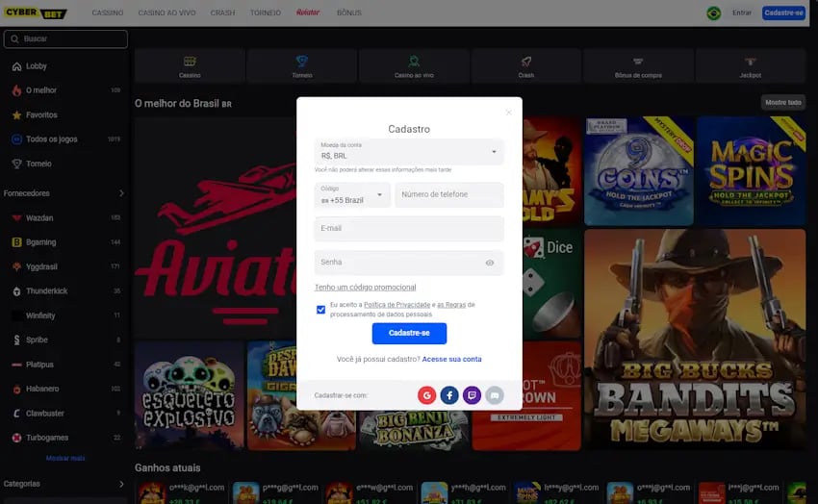Open Big Bucks Bandits Megaways thumbnail
Viewport: 818px width, 504px height.
click(x=695, y=340)
